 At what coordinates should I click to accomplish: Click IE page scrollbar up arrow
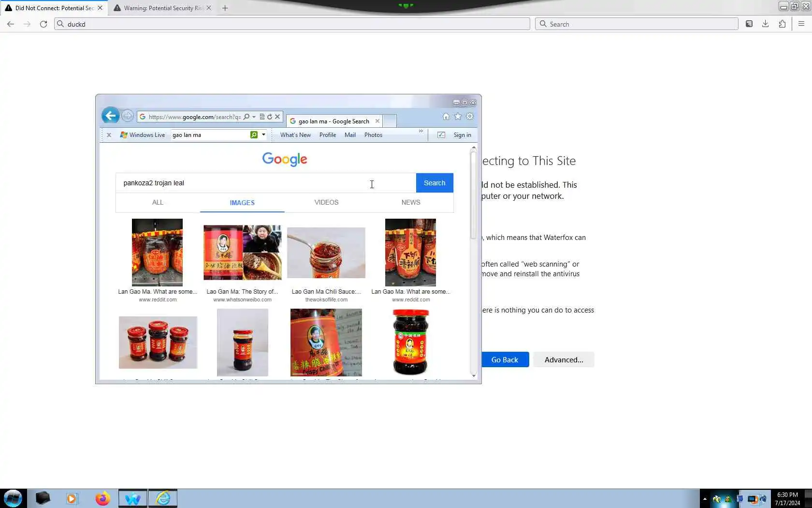[474, 148]
